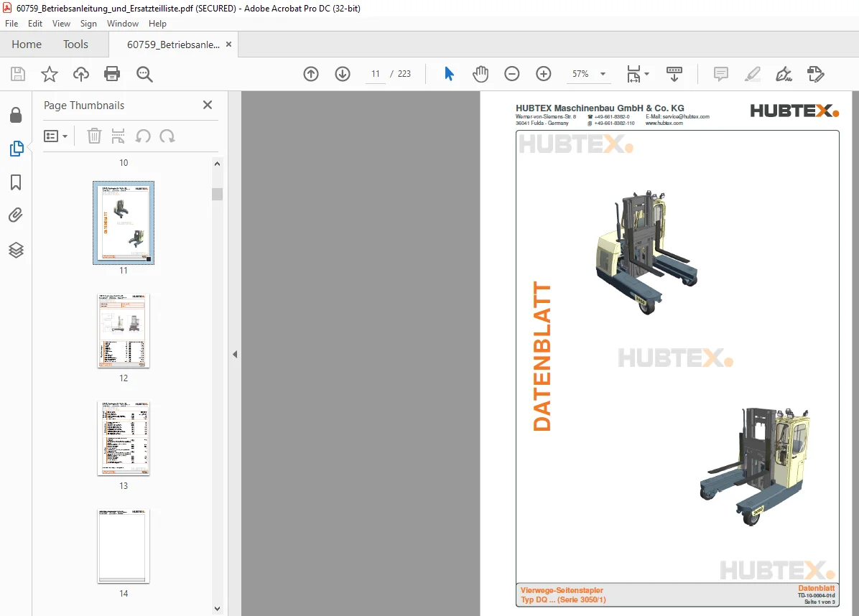Select the arrow Selection tool
The width and height of the screenshot is (859, 616).
pos(449,74)
